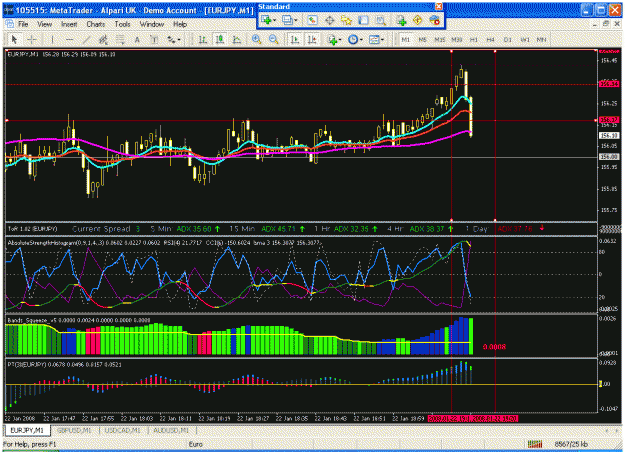Select the M1 timeframe
Screen dimensions: 625x452
tap(405, 39)
